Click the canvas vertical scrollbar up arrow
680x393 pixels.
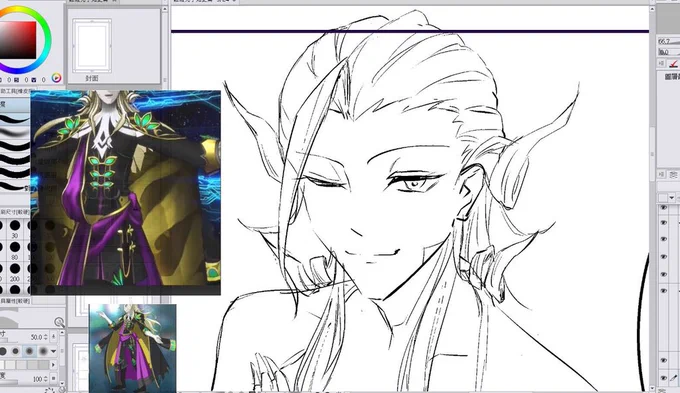click(x=652, y=10)
